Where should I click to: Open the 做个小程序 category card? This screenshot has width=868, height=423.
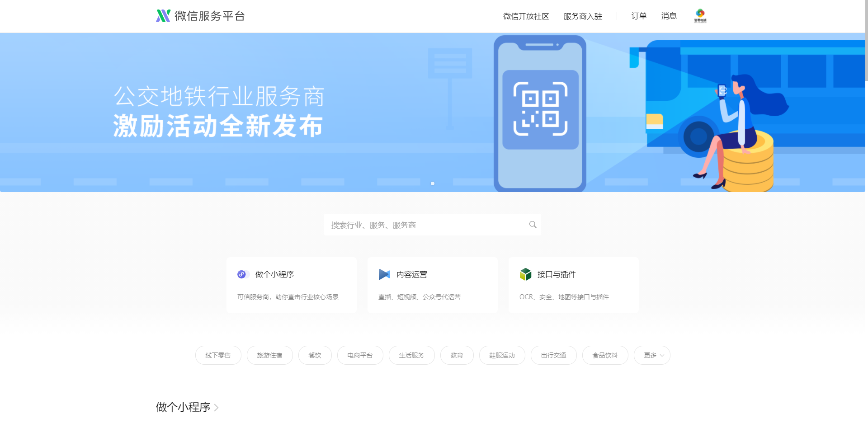(292, 285)
